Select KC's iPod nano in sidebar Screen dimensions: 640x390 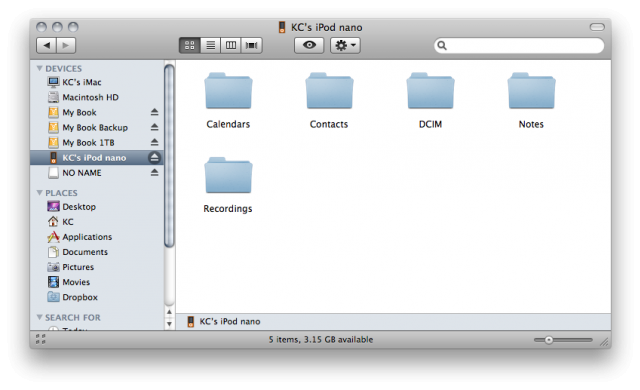[97, 158]
